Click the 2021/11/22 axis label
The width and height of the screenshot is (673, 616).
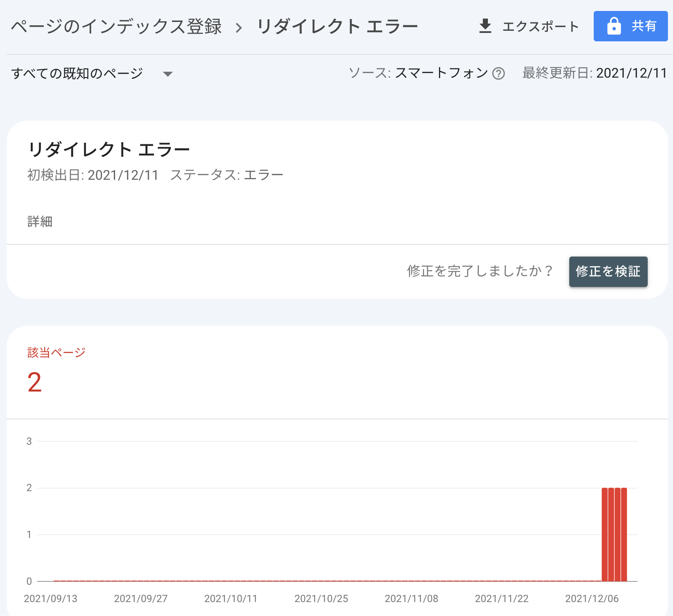pyautogui.click(x=502, y=599)
